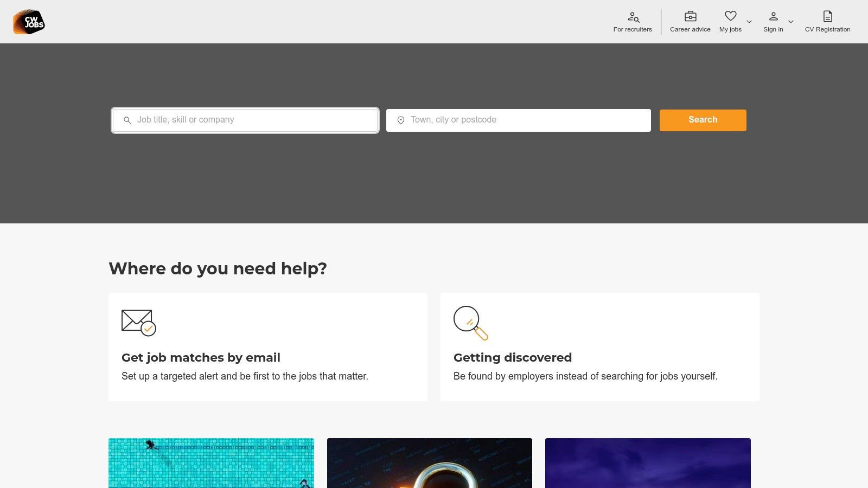Image resolution: width=868 pixels, height=488 pixels.
Task: Click the Sign in person icon
Action: tap(773, 16)
